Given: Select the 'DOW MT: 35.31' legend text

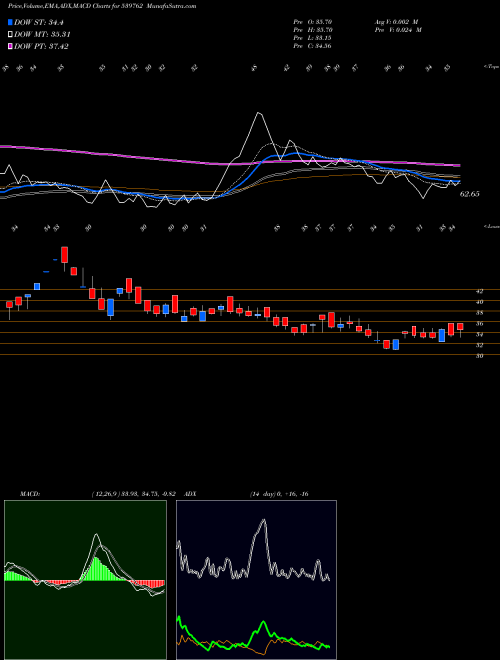Looking at the screenshot, I should click(42, 34).
